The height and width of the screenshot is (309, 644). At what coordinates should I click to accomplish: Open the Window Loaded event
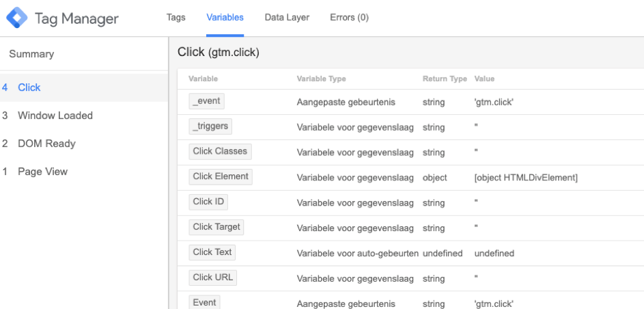[55, 116]
